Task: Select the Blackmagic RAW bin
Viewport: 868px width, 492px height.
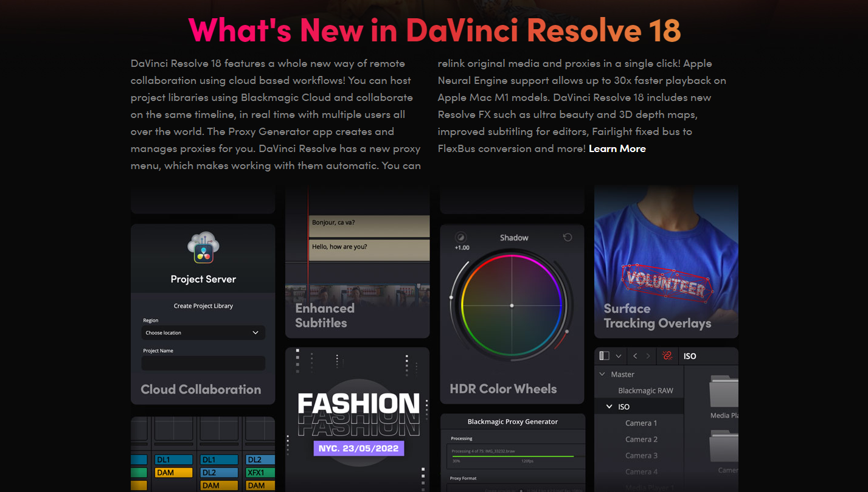Action: click(x=645, y=390)
